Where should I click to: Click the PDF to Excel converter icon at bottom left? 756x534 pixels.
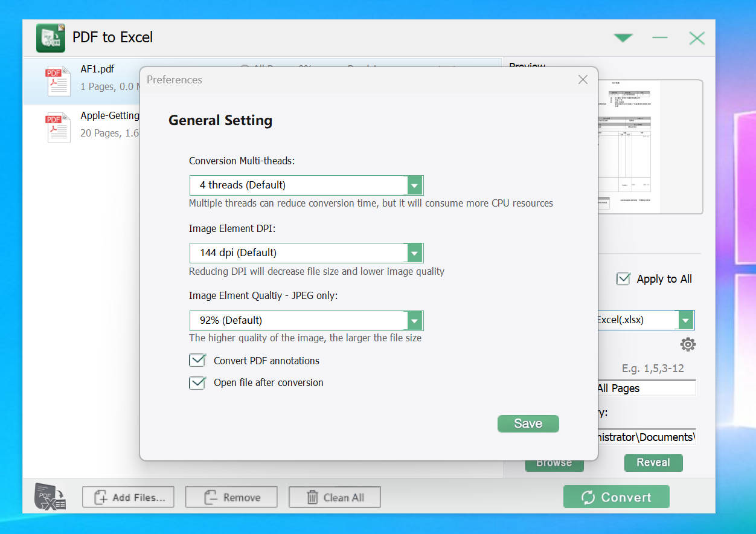click(50, 497)
